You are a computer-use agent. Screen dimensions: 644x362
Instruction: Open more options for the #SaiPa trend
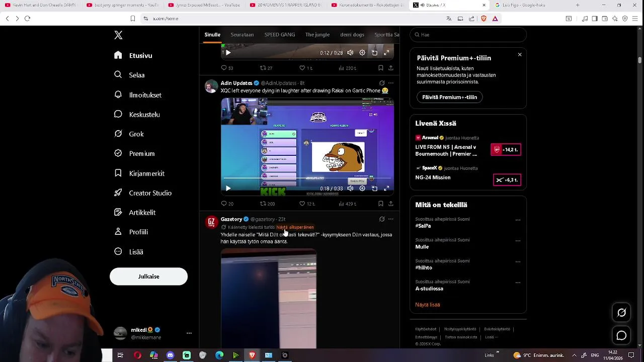[518, 220]
